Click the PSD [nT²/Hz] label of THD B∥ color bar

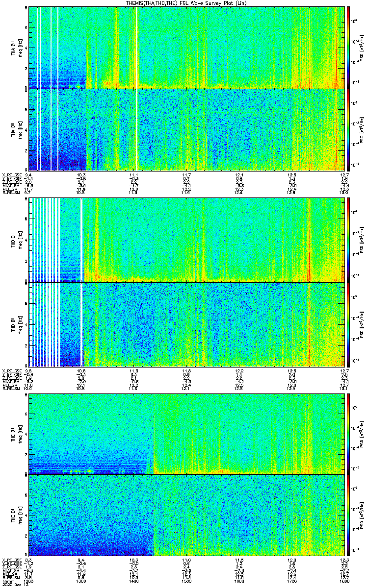pos(363,324)
